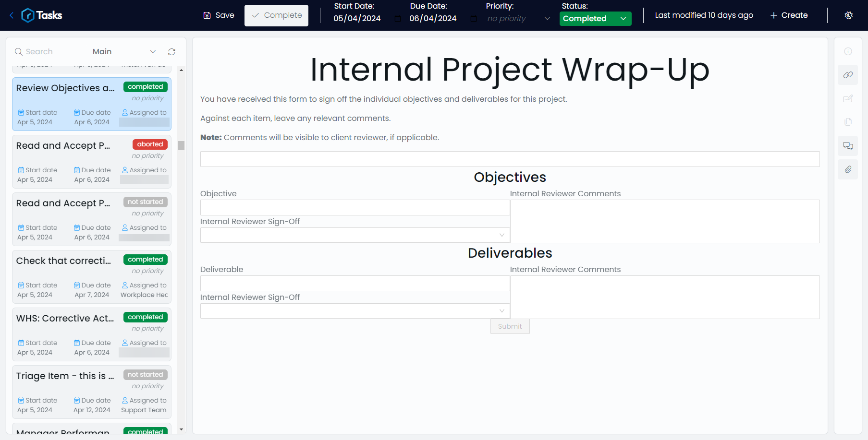Click the scroll up arrow in task list

[181, 70]
